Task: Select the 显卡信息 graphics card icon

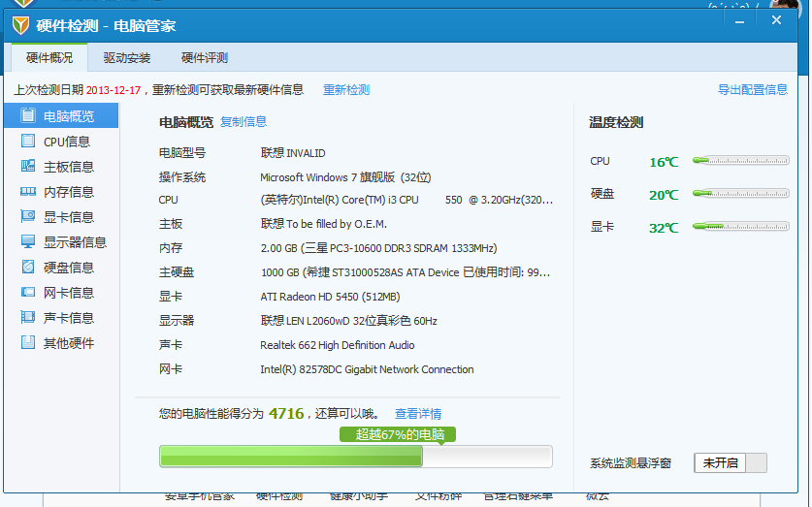Action: point(28,216)
